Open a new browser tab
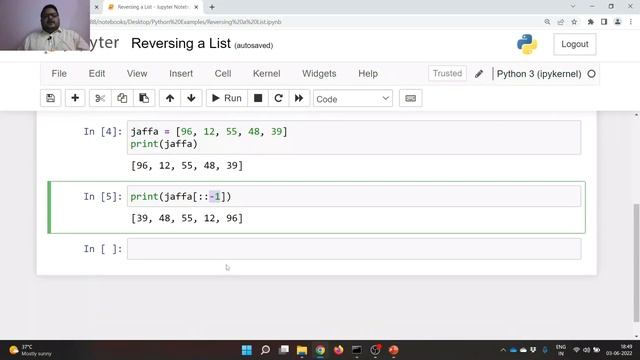This screenshot has width=640, height=360. [x=212, y=7]
